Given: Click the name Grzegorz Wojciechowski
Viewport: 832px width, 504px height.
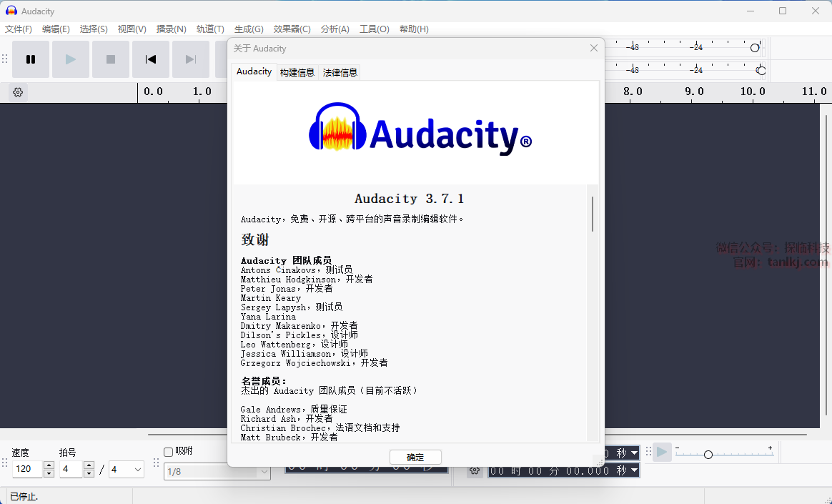Looking at the screenshot, I should pyautogui.click(x=295, y=363).
